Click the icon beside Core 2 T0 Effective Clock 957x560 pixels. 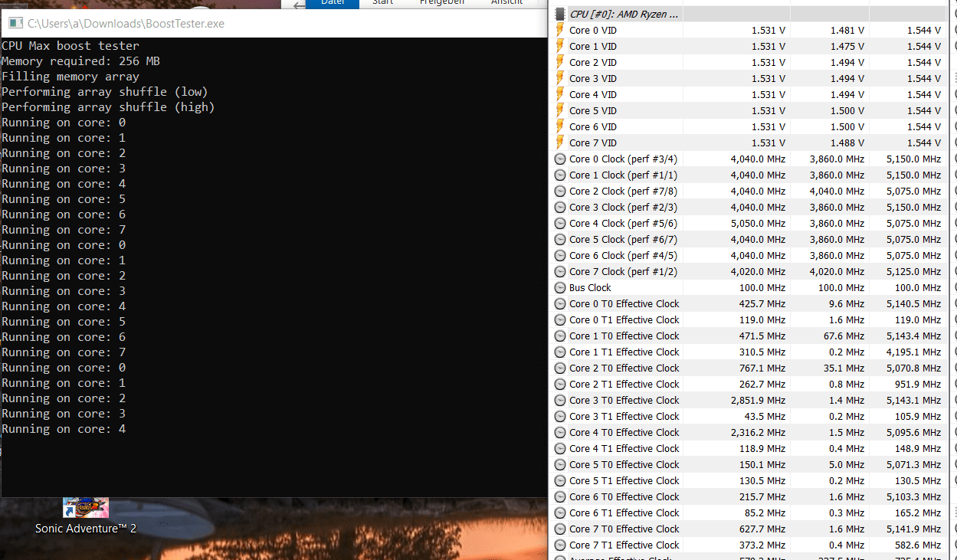(x=561, y=368)
